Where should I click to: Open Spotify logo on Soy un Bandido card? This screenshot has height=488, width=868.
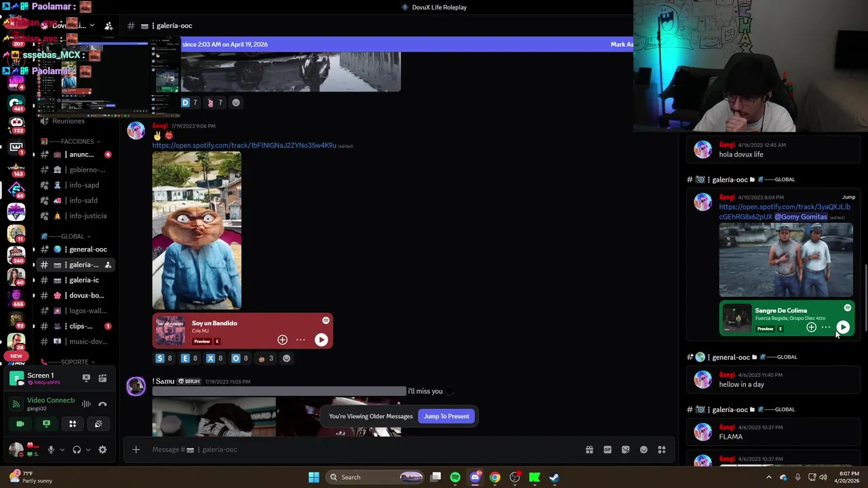(x=325, y=320)
